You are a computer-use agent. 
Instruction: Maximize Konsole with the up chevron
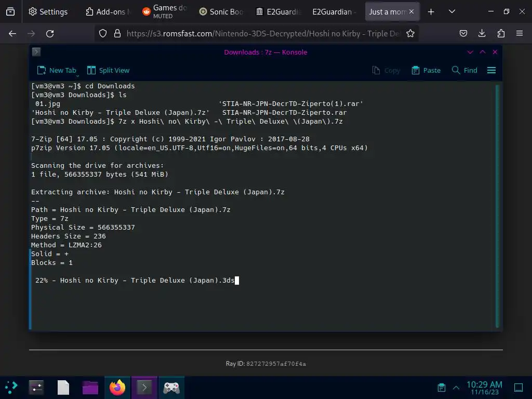pos(483,52)
